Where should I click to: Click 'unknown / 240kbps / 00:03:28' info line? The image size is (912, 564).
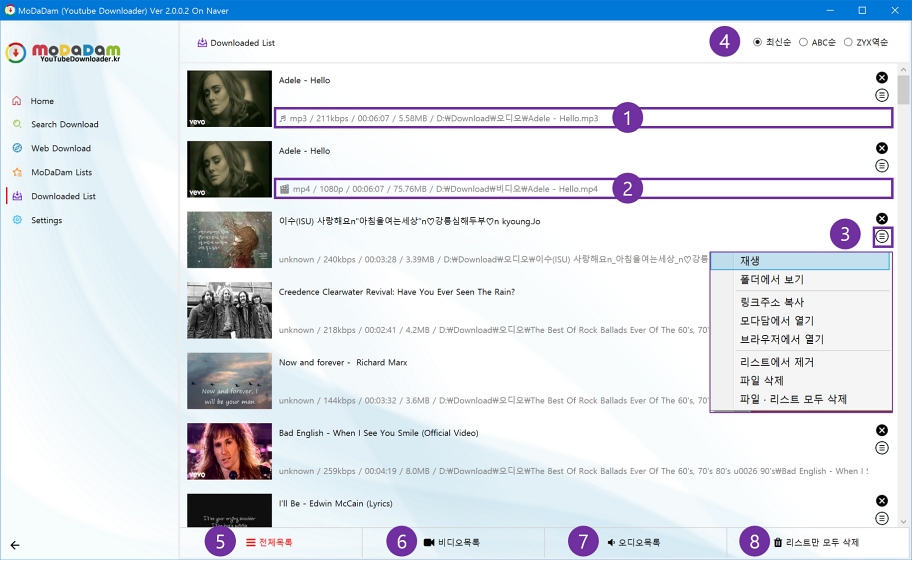click(493, 259)
